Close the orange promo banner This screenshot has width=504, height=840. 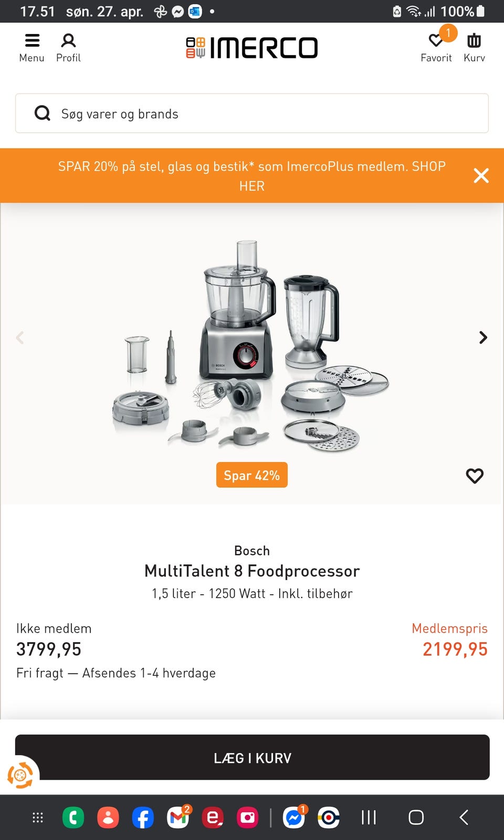pos(481,176)
